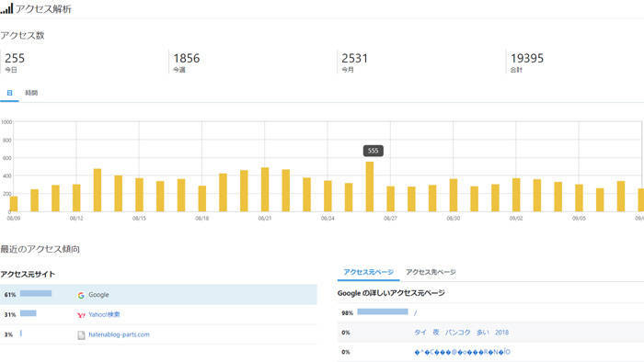Click the 08/24 x-axis date label
The width and height of the screenshot is (644, 362).
[x=328, y=219]
